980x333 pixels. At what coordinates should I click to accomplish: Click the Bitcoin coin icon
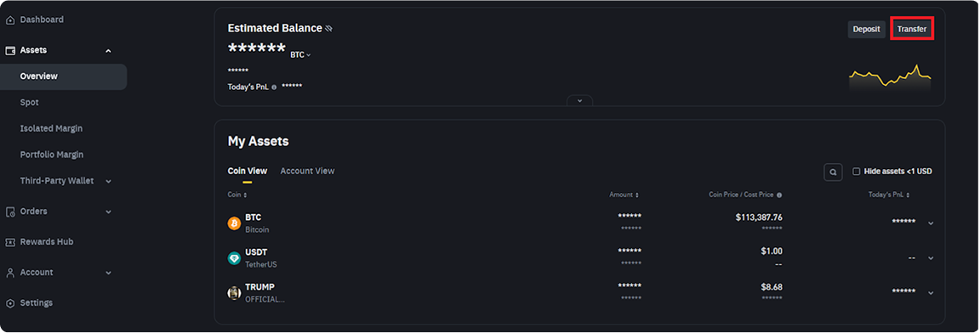(x=235, y=223)
